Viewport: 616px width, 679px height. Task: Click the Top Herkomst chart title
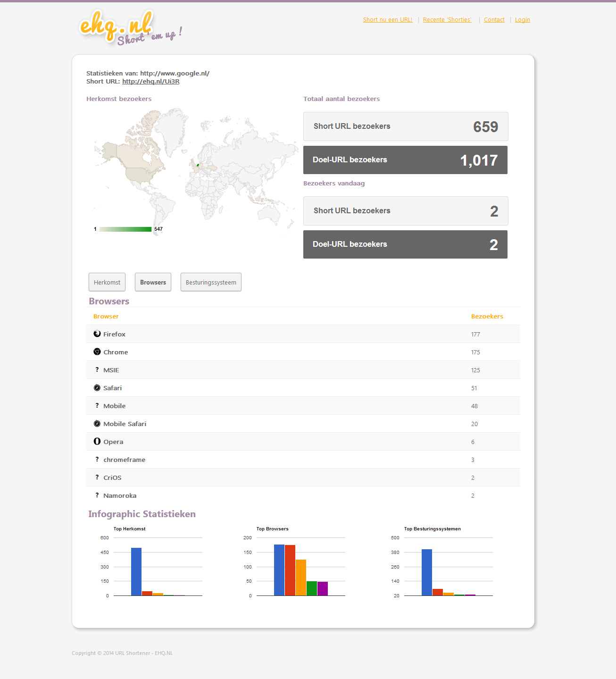tap(130, 529)
